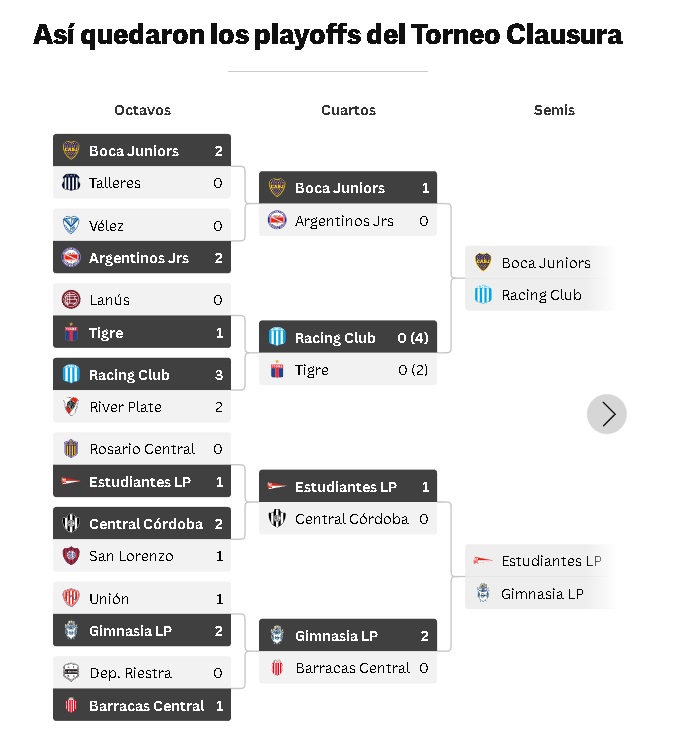The image size is (680, 737).
Task: Click Estudiantes LP name in Semis
Action: [551, 561]
